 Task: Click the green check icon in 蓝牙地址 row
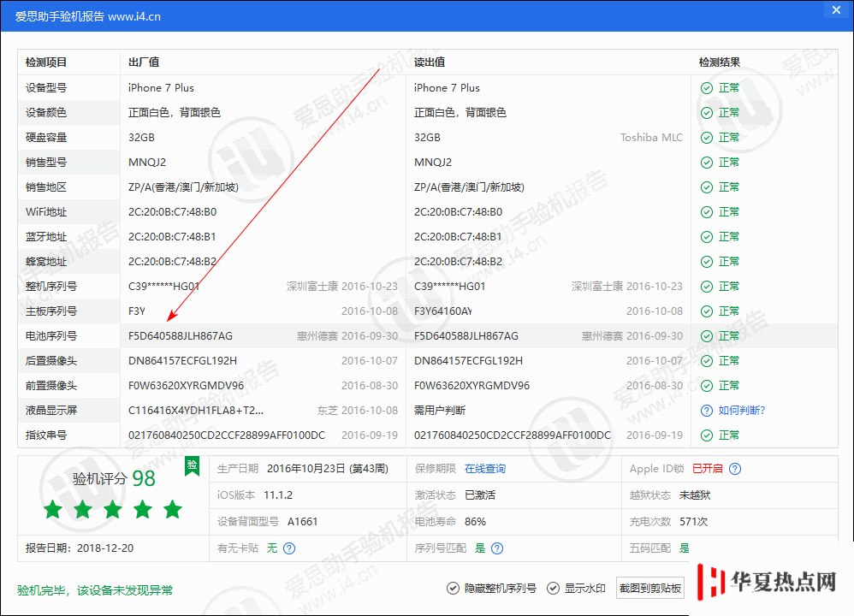[707, 237]
